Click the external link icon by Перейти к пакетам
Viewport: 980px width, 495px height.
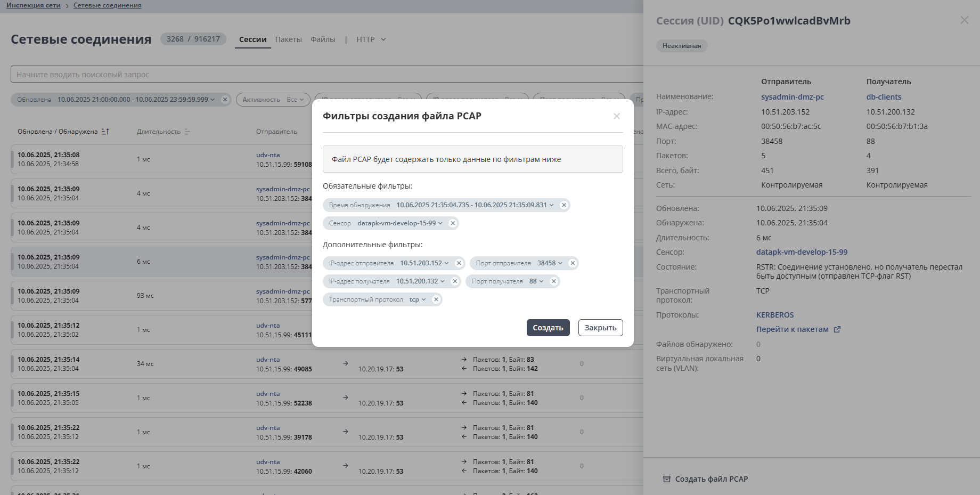click(x=837, y=329)
